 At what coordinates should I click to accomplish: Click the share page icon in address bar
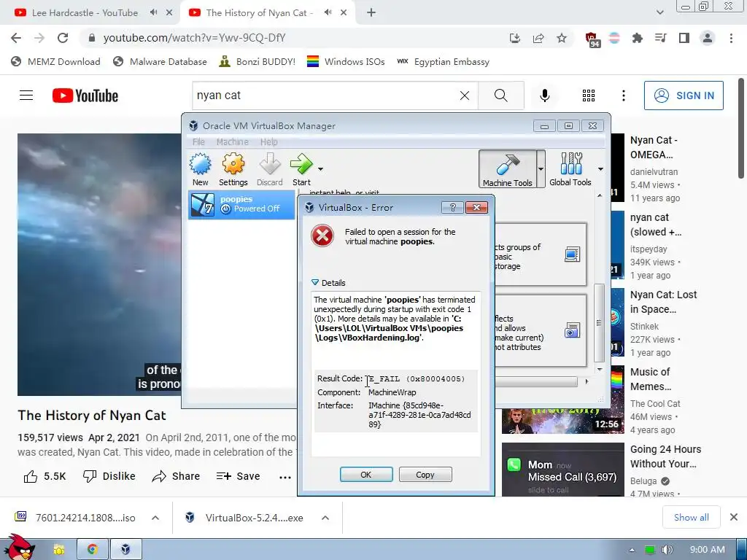tap(538, 38)
